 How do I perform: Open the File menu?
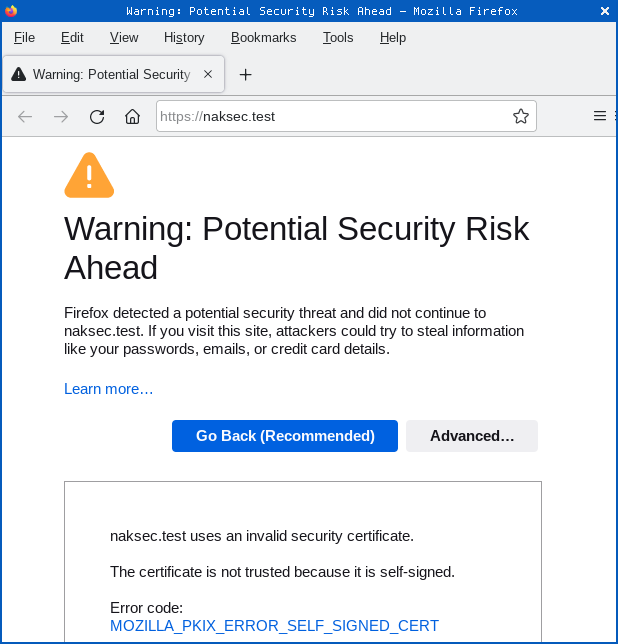tap(24, 37)
